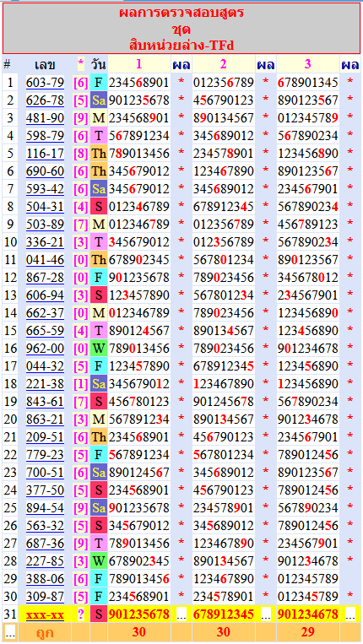The height and width of the screenshot is (644, 363).
Task: Click the question mark cell in row 31
Action: [x=81, y=614]
